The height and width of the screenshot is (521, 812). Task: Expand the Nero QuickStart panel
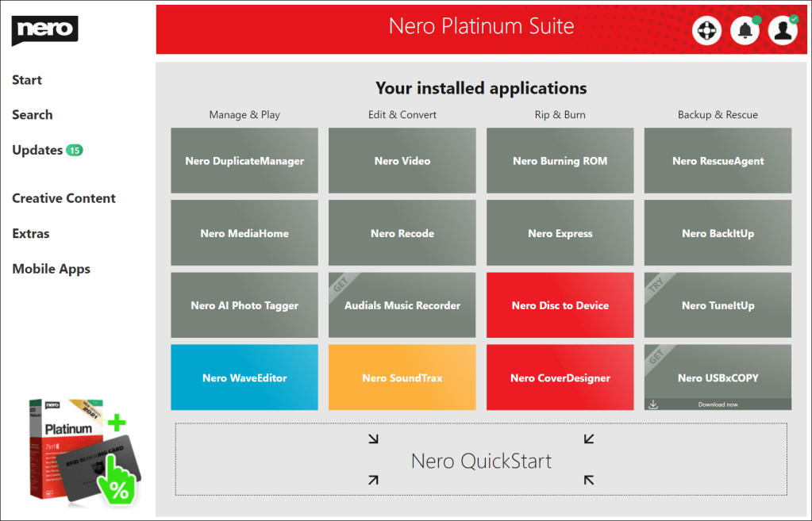[481, 460]
